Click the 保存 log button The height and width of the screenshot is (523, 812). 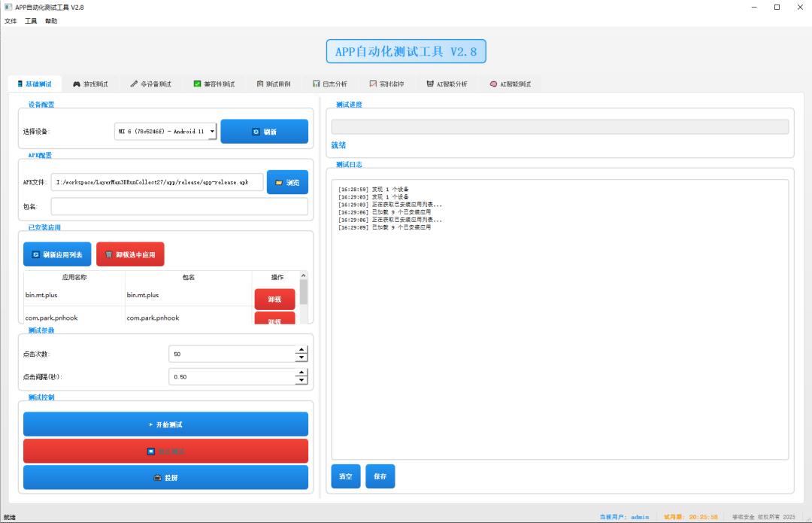point(380,476)
